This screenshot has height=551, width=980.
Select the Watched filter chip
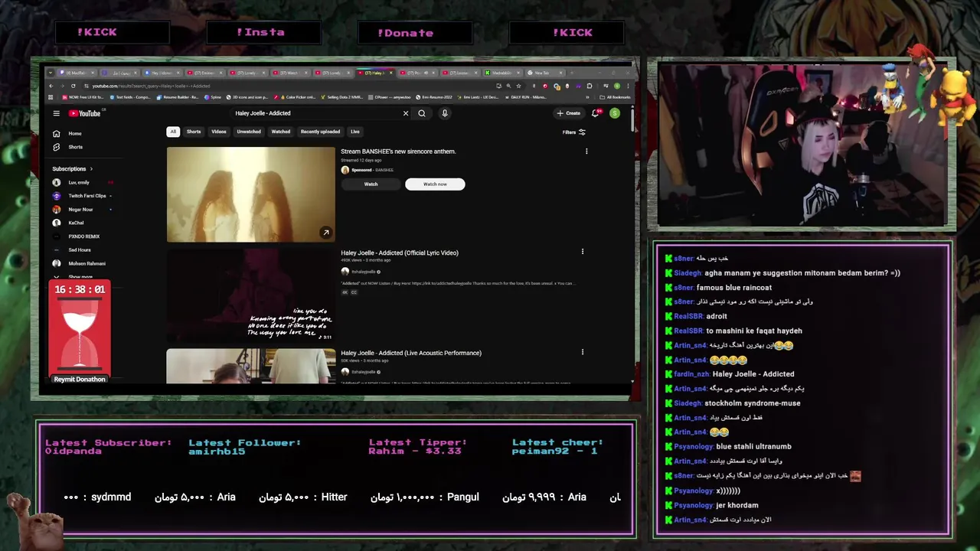pos(281,132)
